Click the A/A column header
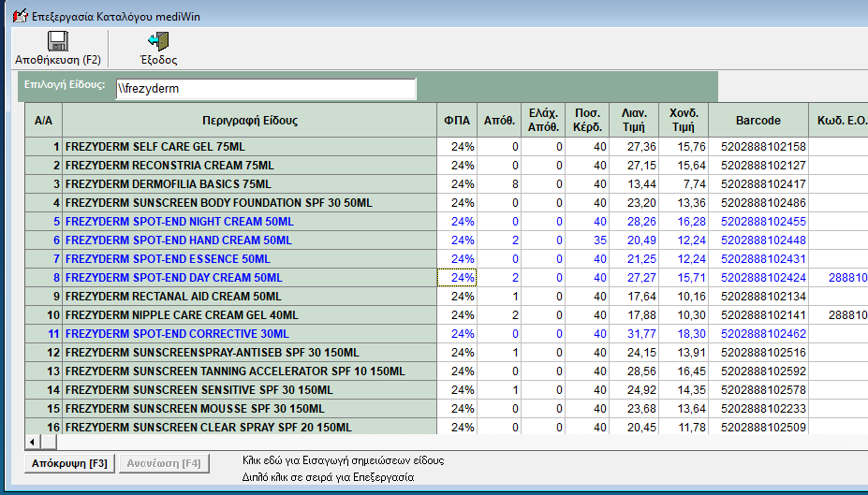868x495 pixels. click(x=44, y=121)
